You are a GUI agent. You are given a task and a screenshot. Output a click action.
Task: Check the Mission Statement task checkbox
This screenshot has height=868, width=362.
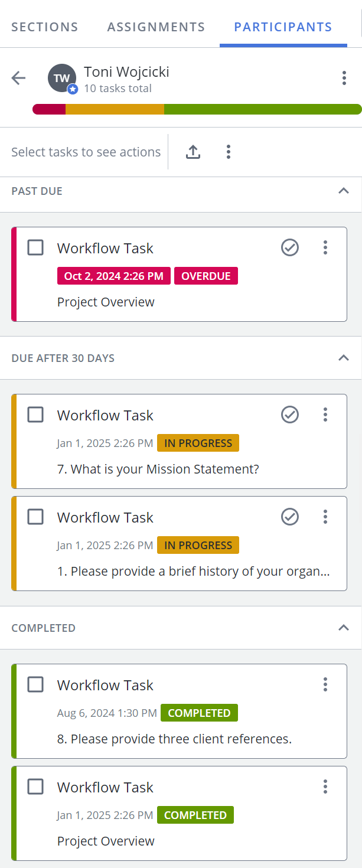(35, 415)
